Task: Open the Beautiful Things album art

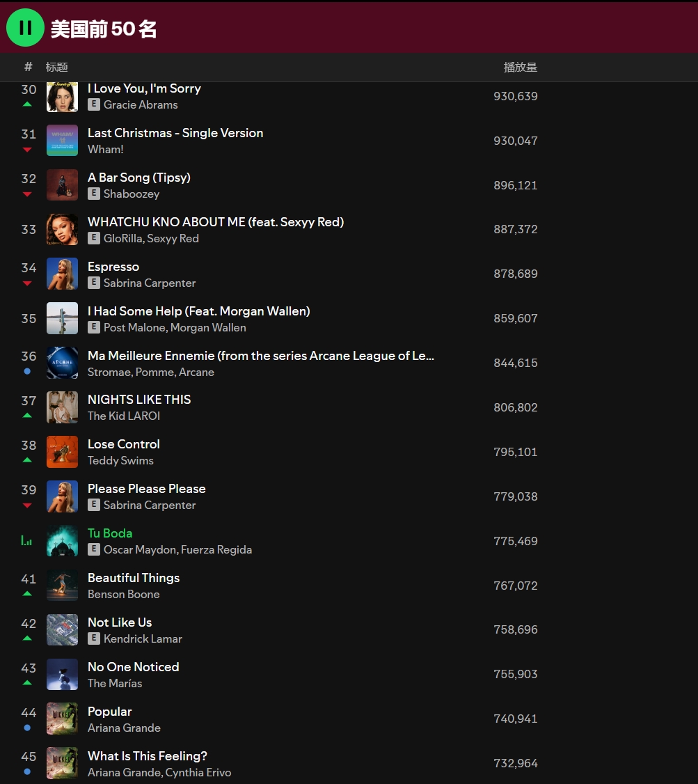Action: 63,585
